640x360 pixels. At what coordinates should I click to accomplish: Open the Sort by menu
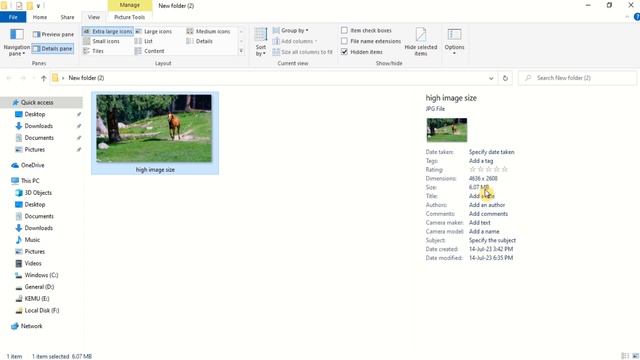[x=261, y=42]
